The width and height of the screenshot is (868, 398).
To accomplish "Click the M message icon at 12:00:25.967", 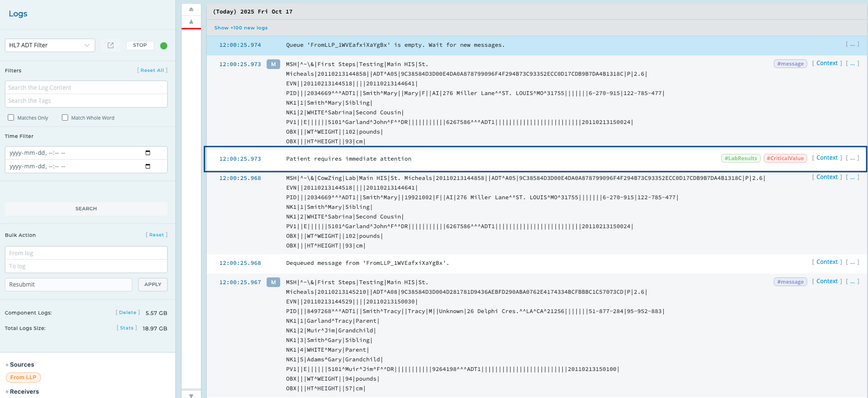I will pyautogui.click(x=273, y=282).
